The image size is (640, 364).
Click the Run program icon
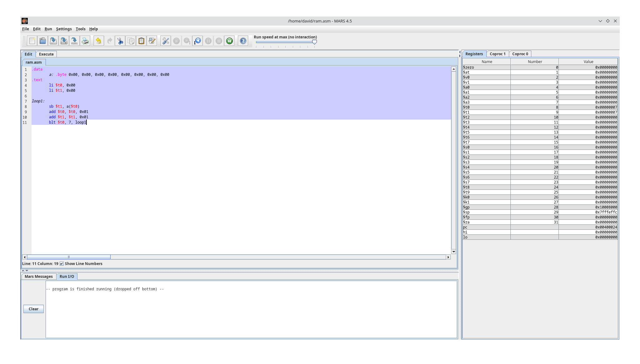[x=176, y=41]
